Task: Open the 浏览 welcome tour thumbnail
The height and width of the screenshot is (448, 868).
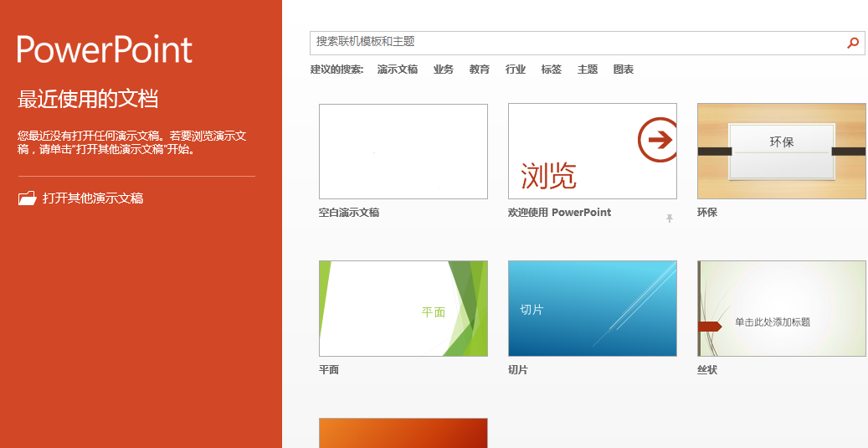Action: coord(593,152)
